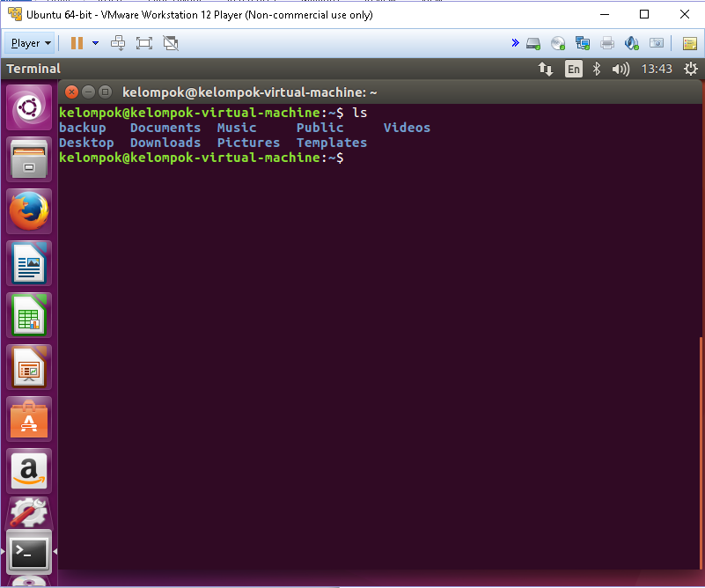705x588 pixels.
Task: Open the removable camera device icon
Action: coord(657,43)
